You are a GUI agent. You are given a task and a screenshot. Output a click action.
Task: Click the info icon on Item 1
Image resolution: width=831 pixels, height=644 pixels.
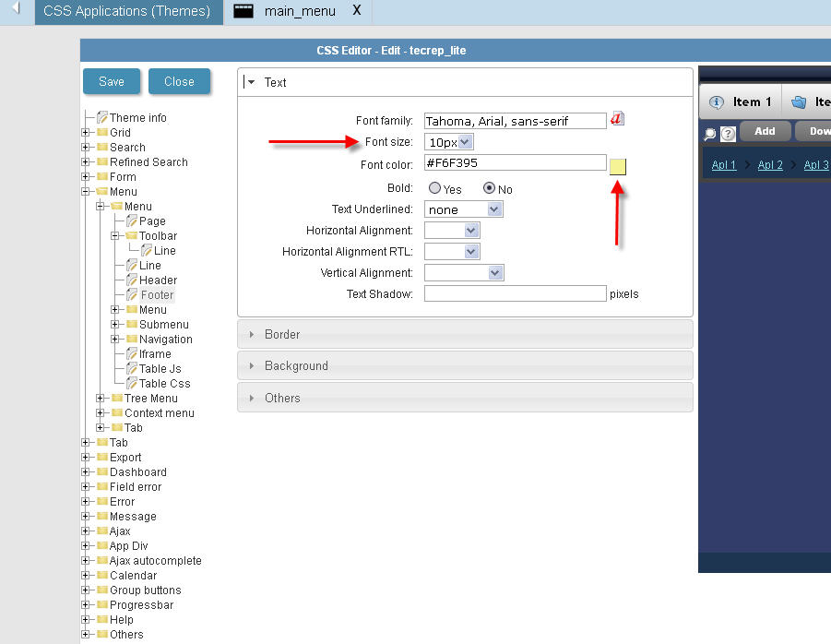click(716, 102)
